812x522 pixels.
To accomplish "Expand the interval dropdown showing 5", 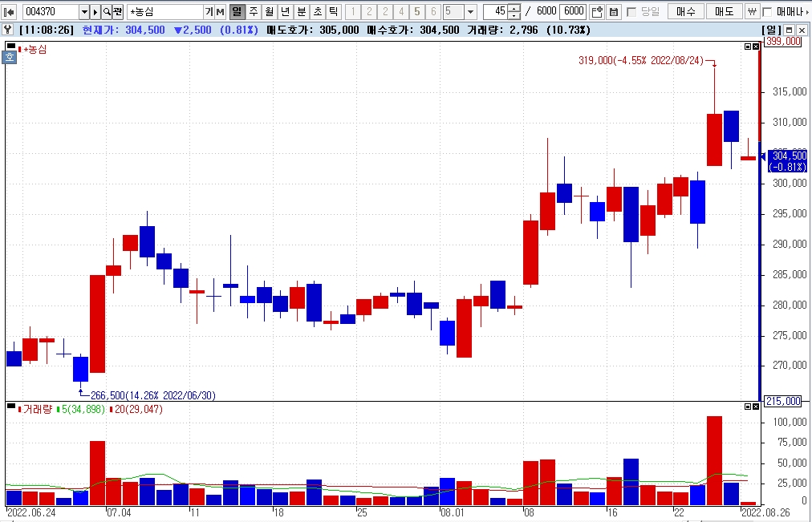I will coord(470,12).
